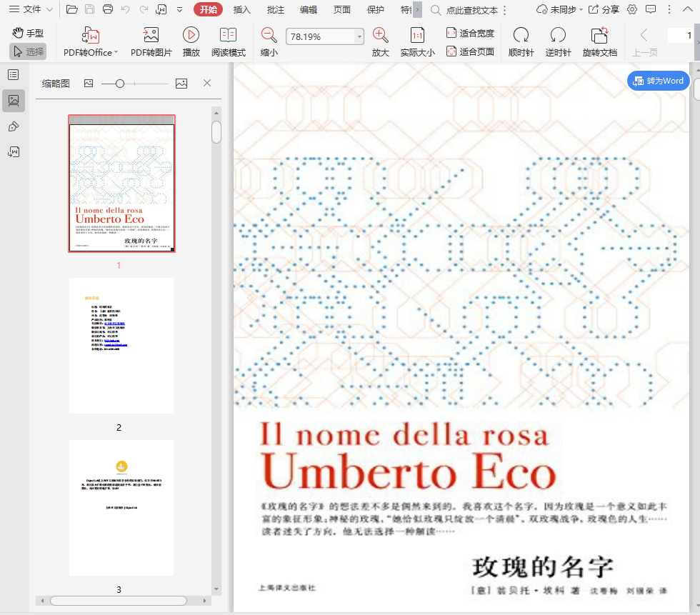This screenshot has width=700, height=615.
Task: Open the Word conversion sidebar icon
Action: (x=14, y=152)
